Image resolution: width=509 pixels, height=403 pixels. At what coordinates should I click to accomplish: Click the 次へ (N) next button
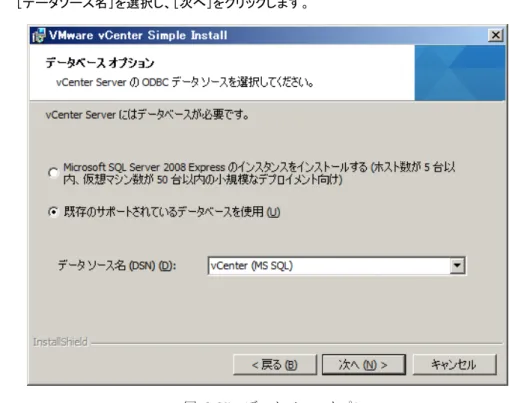pyautogui.click(x=364, y=364)
